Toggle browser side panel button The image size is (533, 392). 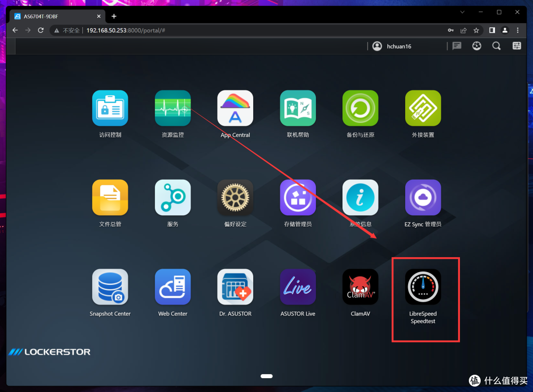[x=492, y=30]
